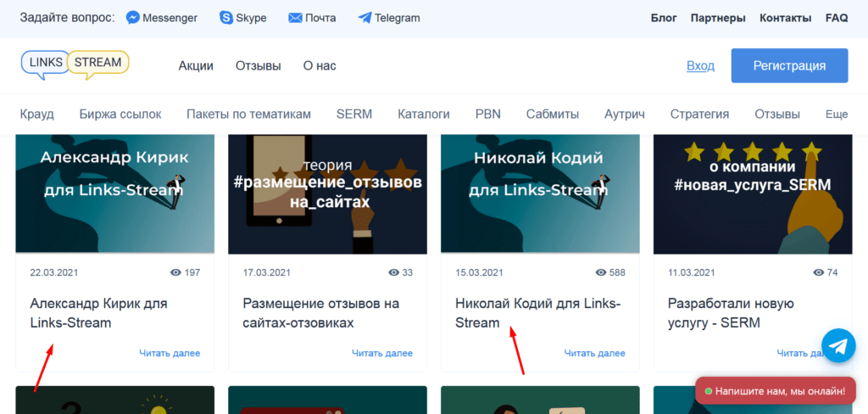Screen dimensions: 868x414
Task: Select Биржа ссылок category
Action: (x=120, y=115)
